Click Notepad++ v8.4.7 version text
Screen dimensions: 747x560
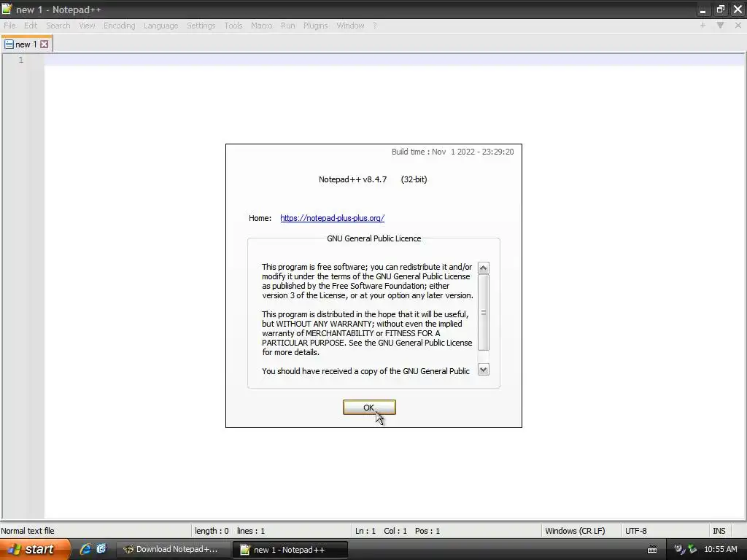click(352, 179)
